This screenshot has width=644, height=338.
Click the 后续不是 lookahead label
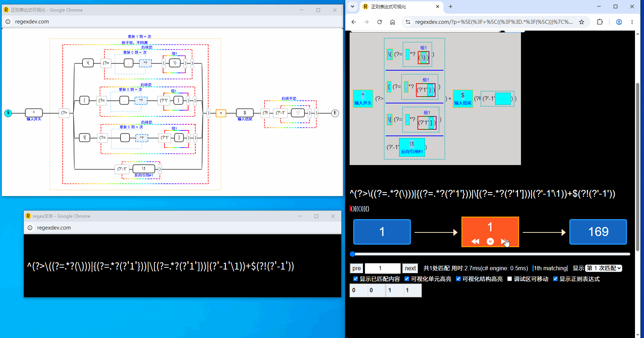coord(289,98)
